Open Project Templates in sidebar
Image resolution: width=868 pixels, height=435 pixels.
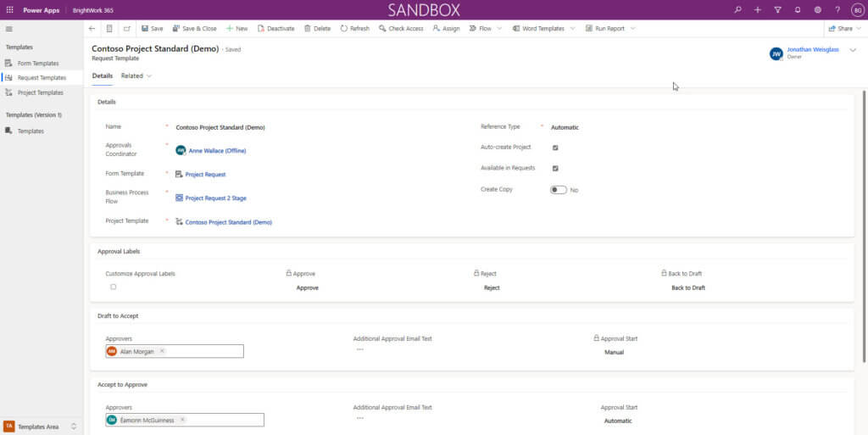(40, 92)
